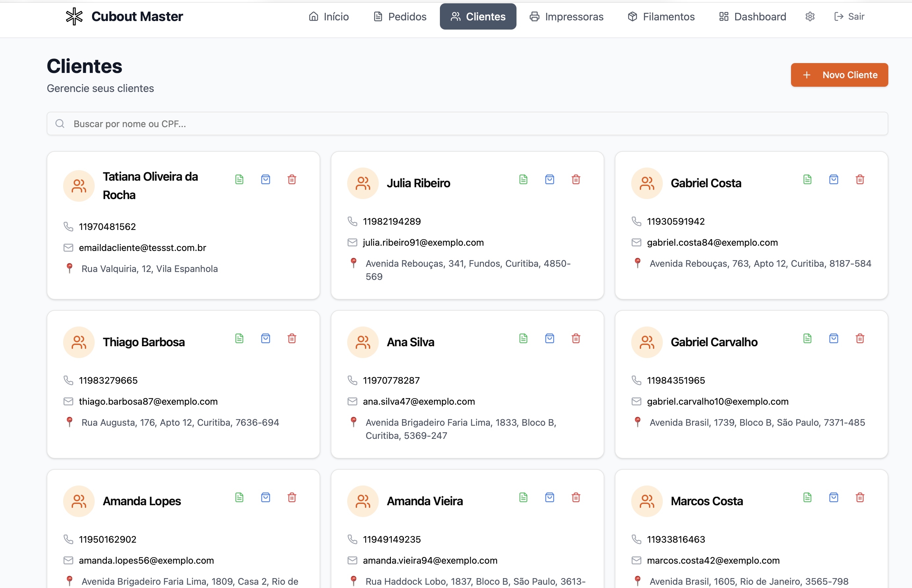912x588 pixels.
Task: Click the Cubout Master brand title
Action: pos(137,16)
